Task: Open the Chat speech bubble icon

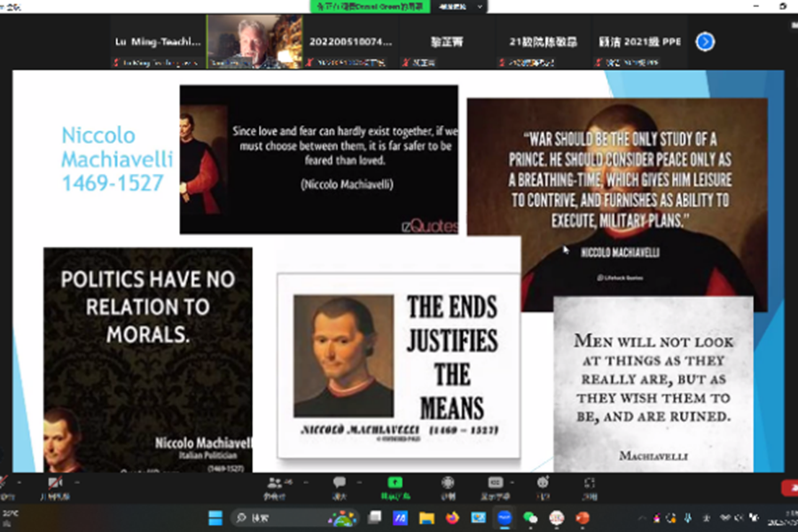Action: 340,482
